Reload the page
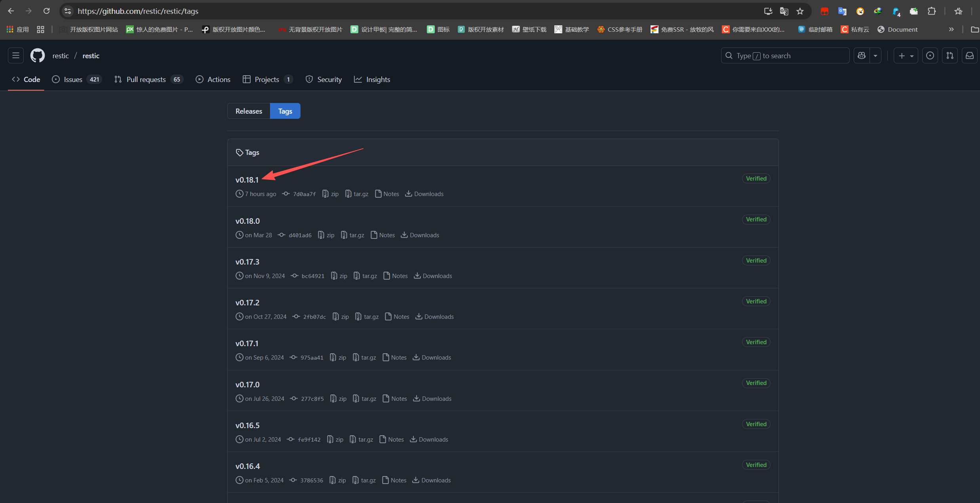980x503 pixels. (x=47, y=11)
